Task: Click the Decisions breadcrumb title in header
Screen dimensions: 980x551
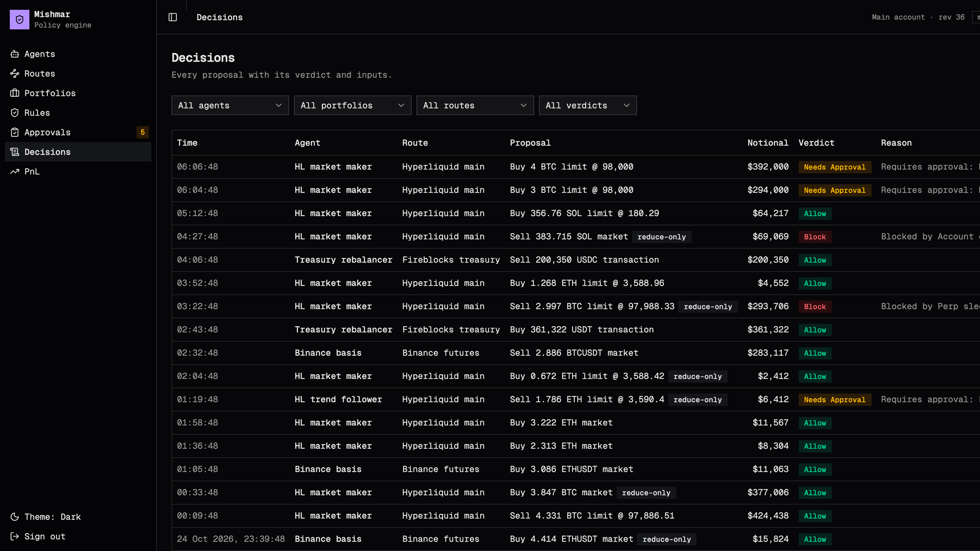Action: (x=220, y=17)
